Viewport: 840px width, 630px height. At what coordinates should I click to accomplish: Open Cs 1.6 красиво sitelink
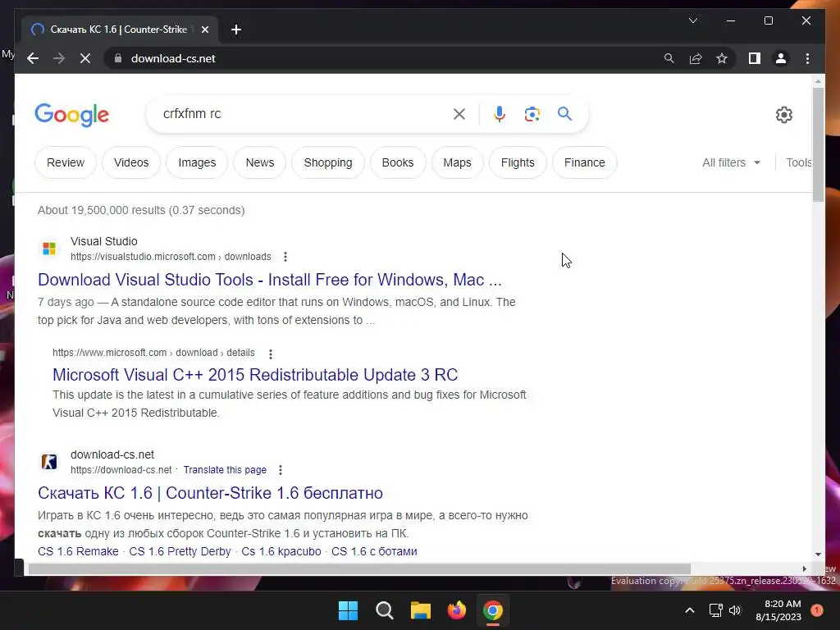(x=281, y=551)
